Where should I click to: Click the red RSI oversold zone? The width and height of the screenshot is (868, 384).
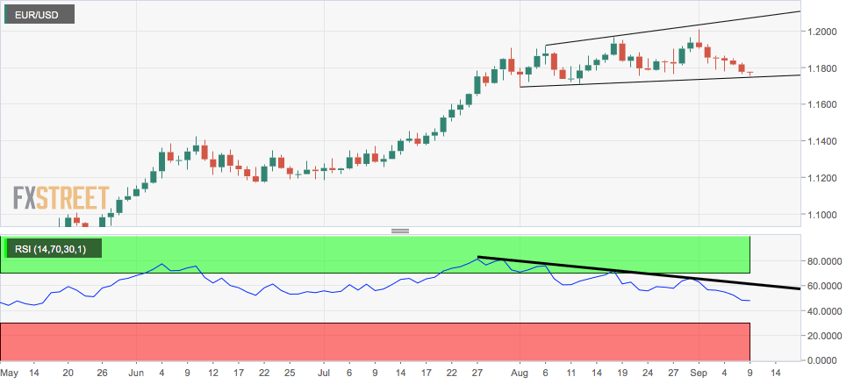pos(375,341)
